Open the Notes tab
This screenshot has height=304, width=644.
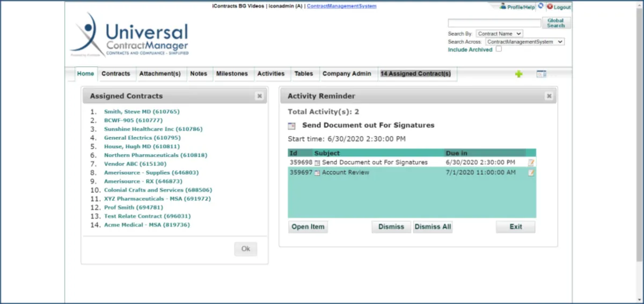199,74
